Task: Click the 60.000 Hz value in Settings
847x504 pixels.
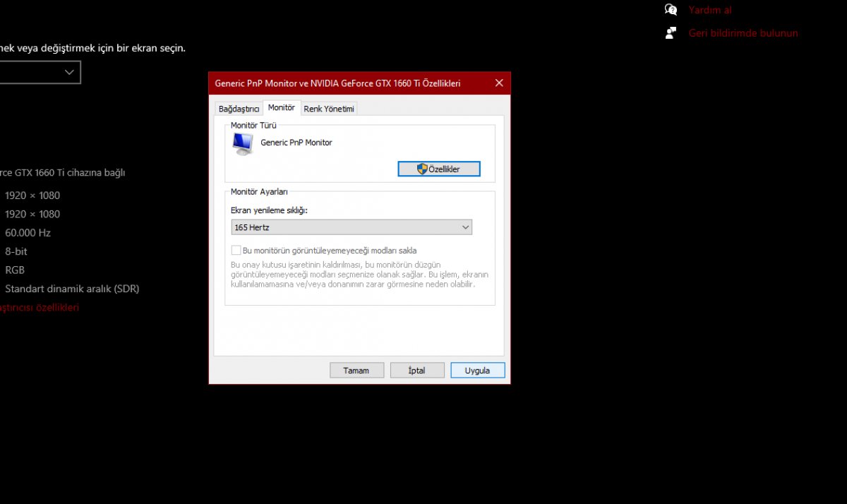Action: point(28,233)
